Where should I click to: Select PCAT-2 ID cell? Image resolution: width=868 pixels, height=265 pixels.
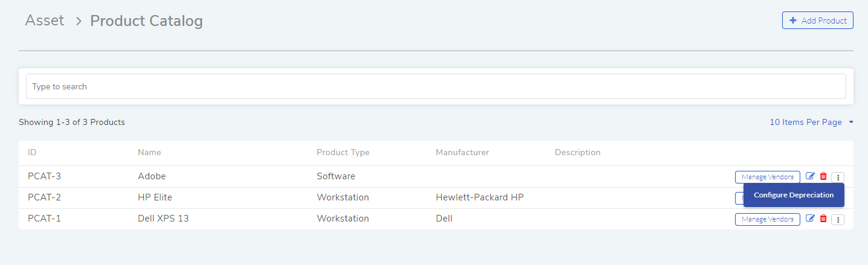[x=44, y=197]
